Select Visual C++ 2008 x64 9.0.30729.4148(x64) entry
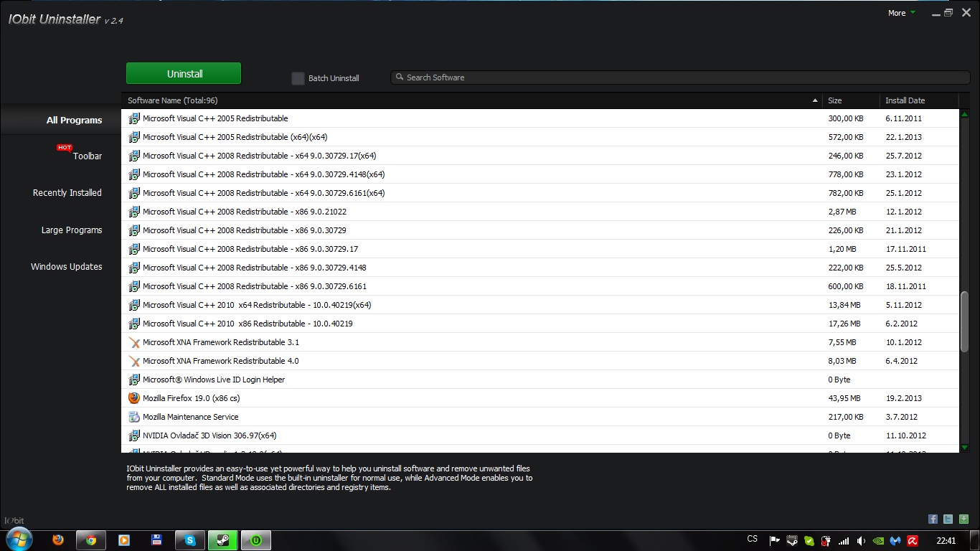Screen dimensions: 980x551 coord(540,174)
